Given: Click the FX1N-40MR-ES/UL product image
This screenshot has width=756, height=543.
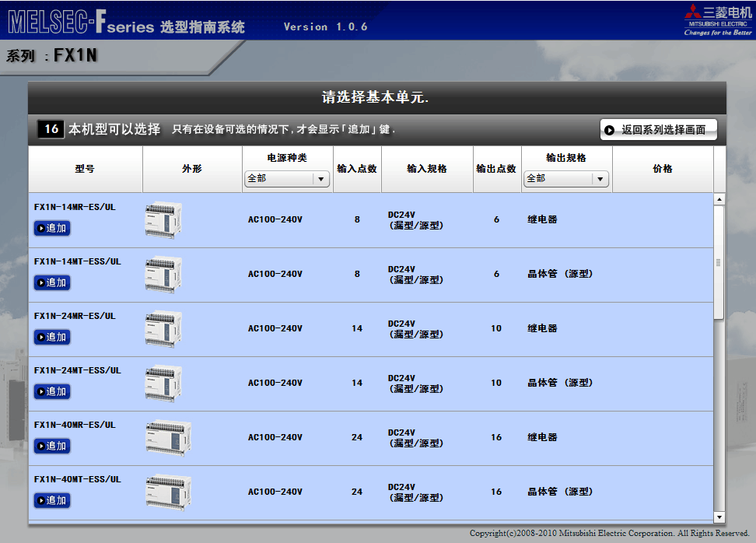Looking at the screenshot, I should pyautogui.click(x=169, y=438).
